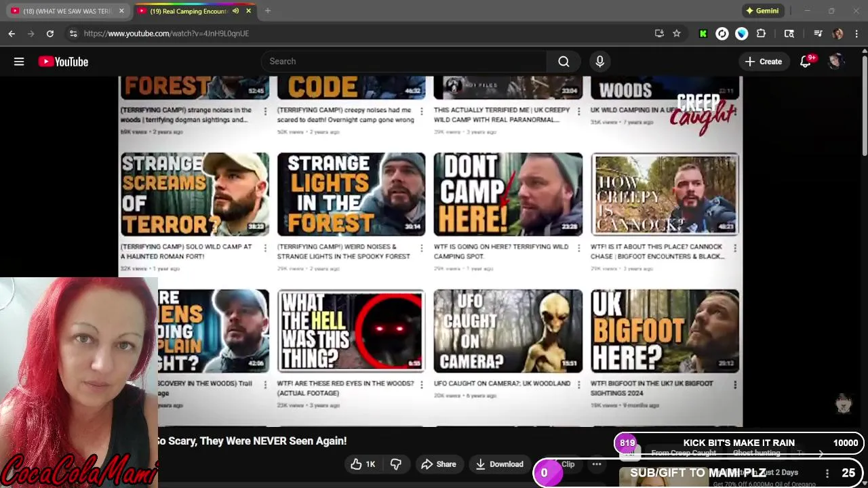Share this video

[x=438, y=464]
